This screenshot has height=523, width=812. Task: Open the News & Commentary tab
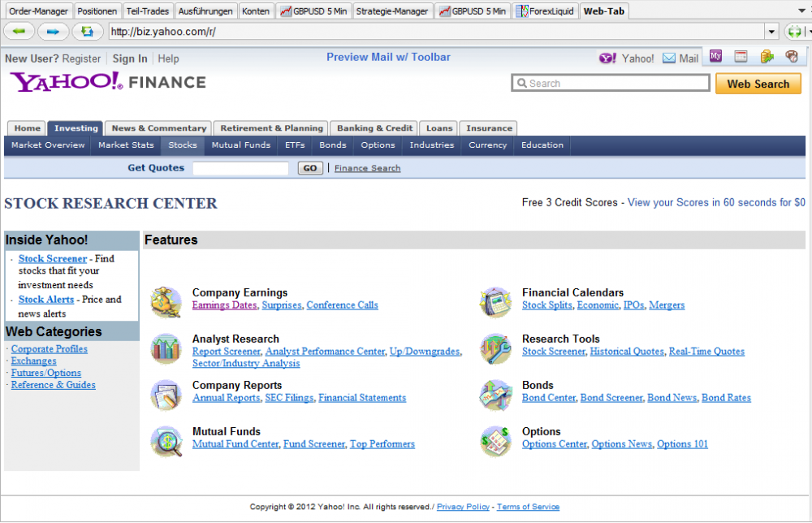158,128
